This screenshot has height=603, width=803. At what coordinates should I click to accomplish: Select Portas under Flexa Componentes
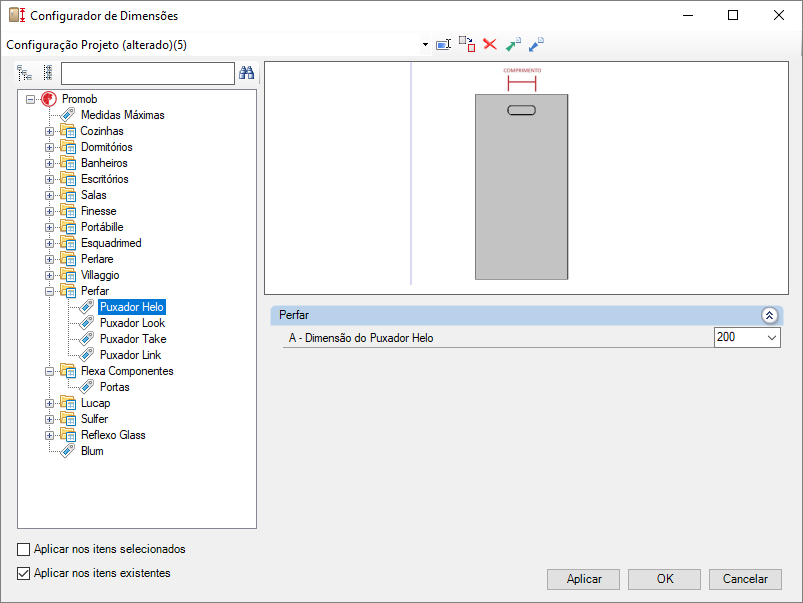pyautogui.click(x=115, y=387)
